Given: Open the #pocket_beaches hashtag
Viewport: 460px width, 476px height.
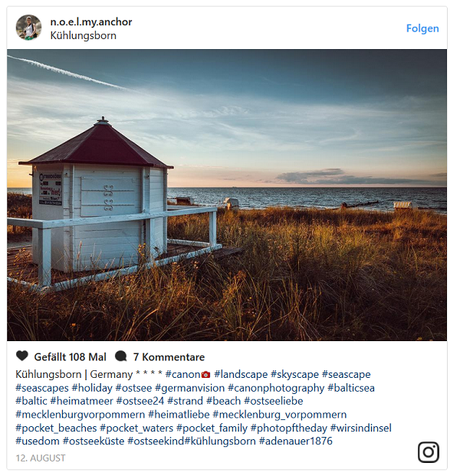Looking at the screenshot, I should coord(56,428).
